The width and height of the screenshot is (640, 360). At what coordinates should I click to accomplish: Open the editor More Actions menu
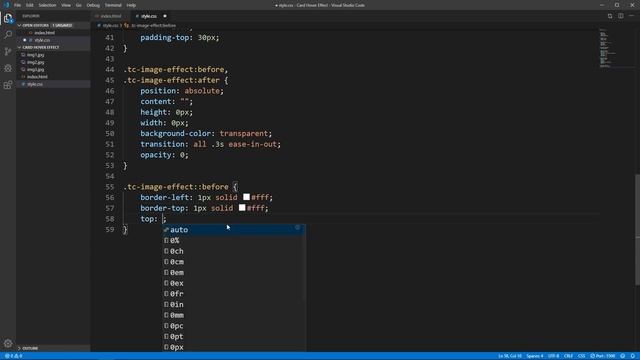pyautogui.click(x=631, y=16)
